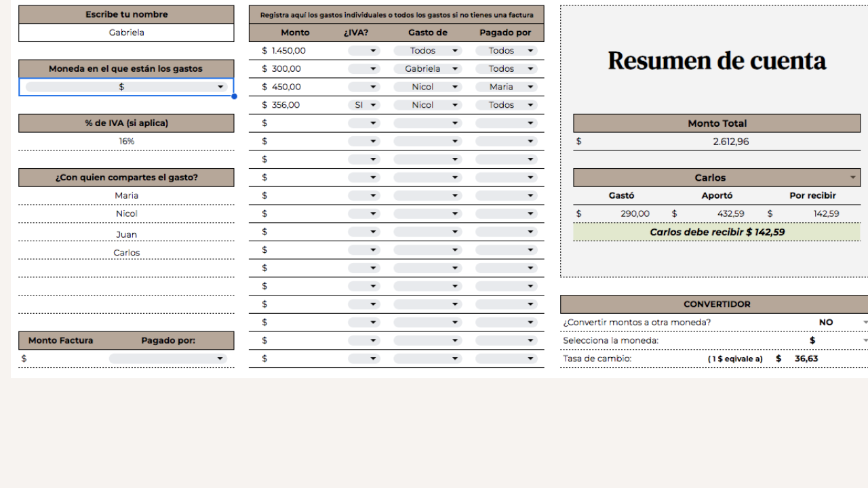The height and width of the screenshot is (488, 868).
Task: Click the Monto Total value 2.612,96
Action: 730,142
